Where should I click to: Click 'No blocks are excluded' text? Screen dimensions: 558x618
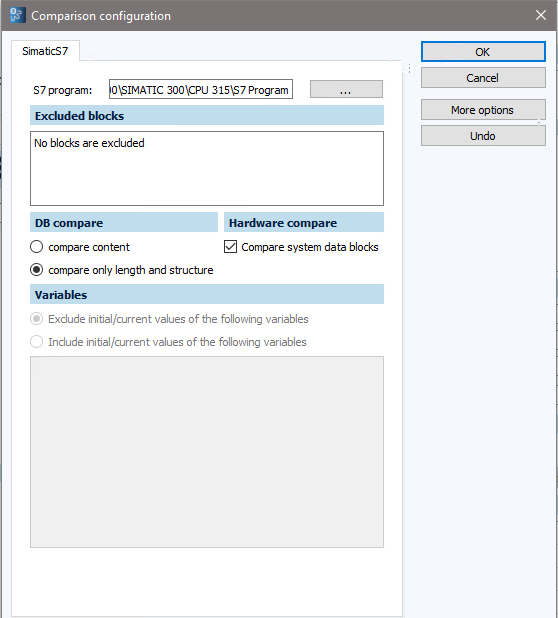[89, 143]
